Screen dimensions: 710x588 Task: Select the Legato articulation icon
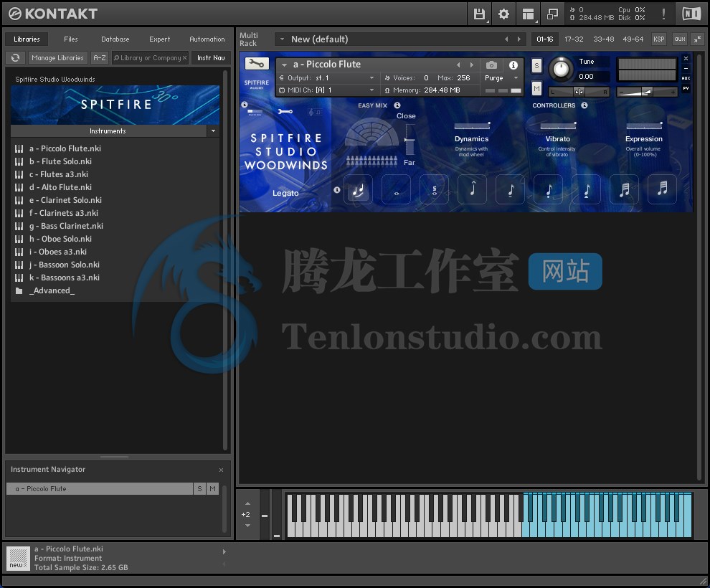(x=358, y=189)
